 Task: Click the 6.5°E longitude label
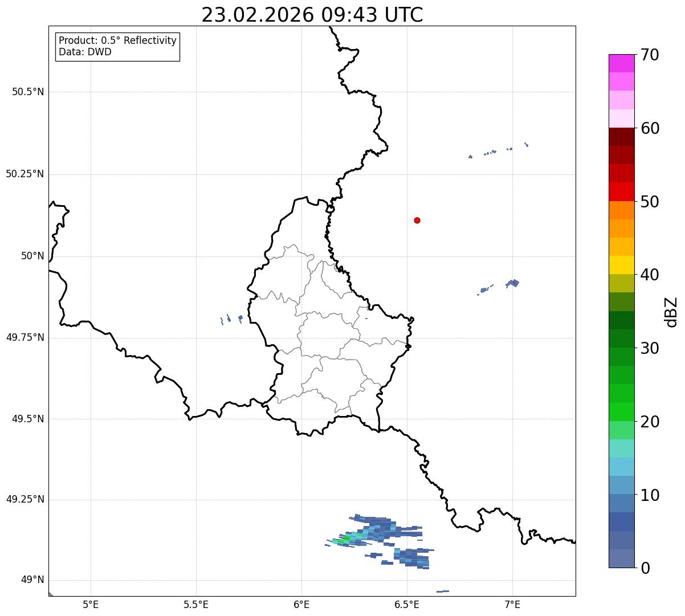407,604
